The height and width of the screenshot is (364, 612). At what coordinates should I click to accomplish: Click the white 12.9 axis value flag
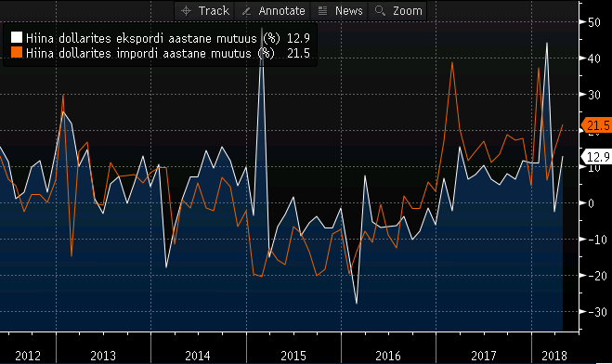(597, 157)
